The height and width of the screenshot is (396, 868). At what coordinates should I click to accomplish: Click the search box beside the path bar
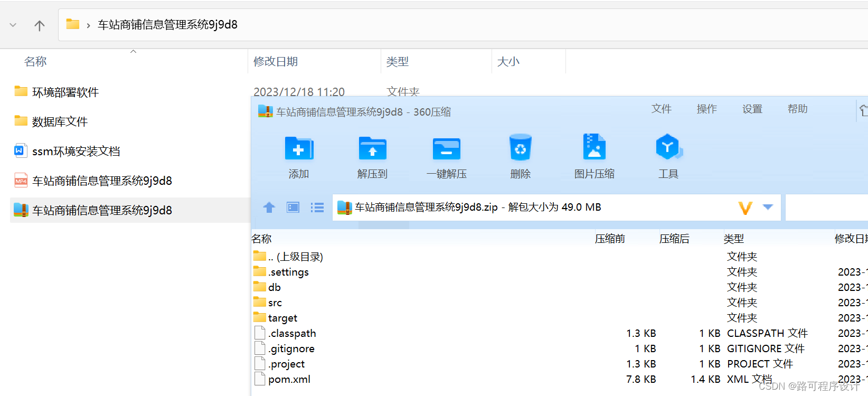[x=827, y=208]
